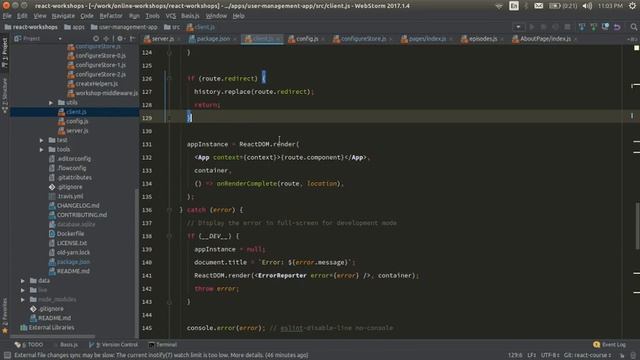Click the Show History icon in toolbar

coord(605,27)
